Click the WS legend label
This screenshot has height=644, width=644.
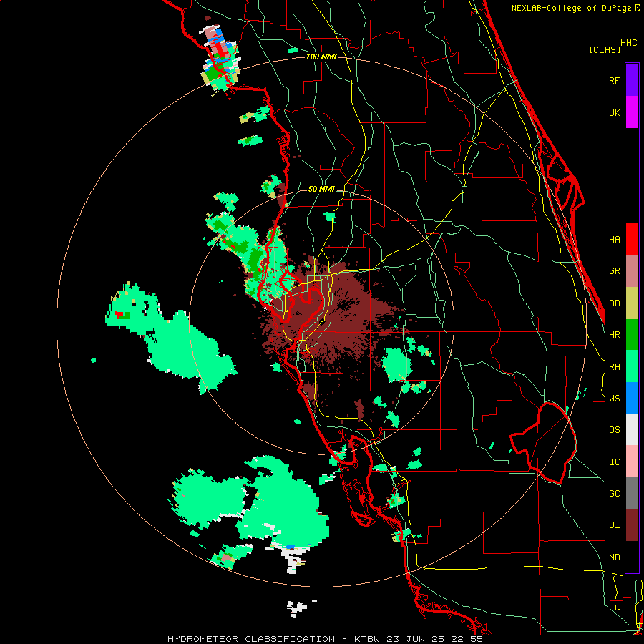[614, 399]
